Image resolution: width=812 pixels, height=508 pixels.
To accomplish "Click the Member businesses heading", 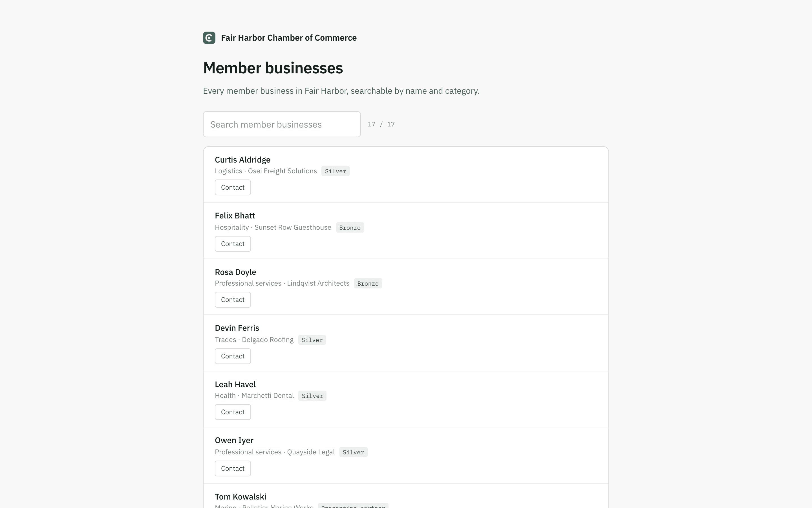I will pyautogui.click(x=273, y=68).
